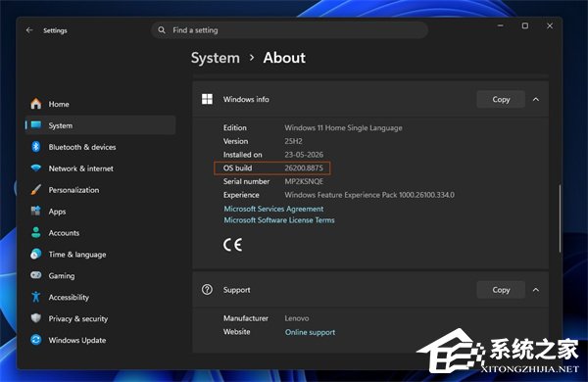Select System in the sidebar
Image resolution: width=588 pixels, height=382 pixels.
[101, 125]
